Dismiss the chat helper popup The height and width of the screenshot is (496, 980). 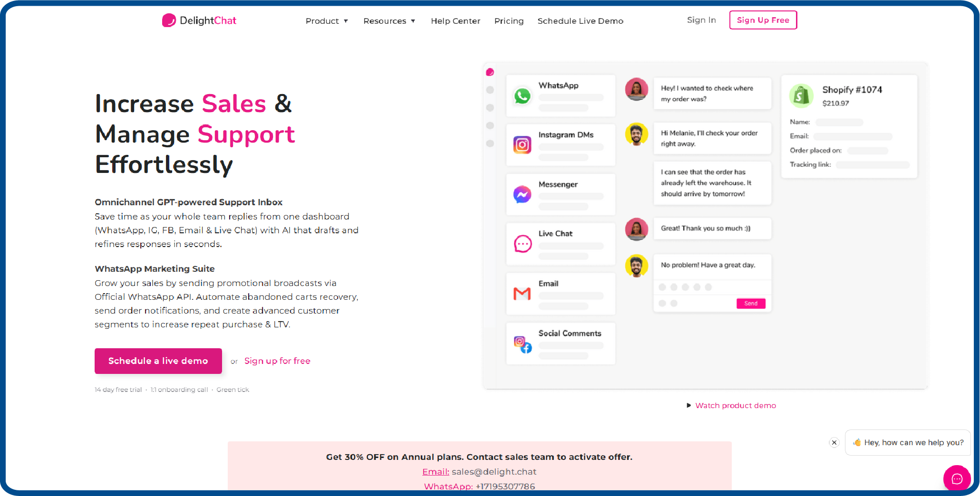[x=834, y=442]
